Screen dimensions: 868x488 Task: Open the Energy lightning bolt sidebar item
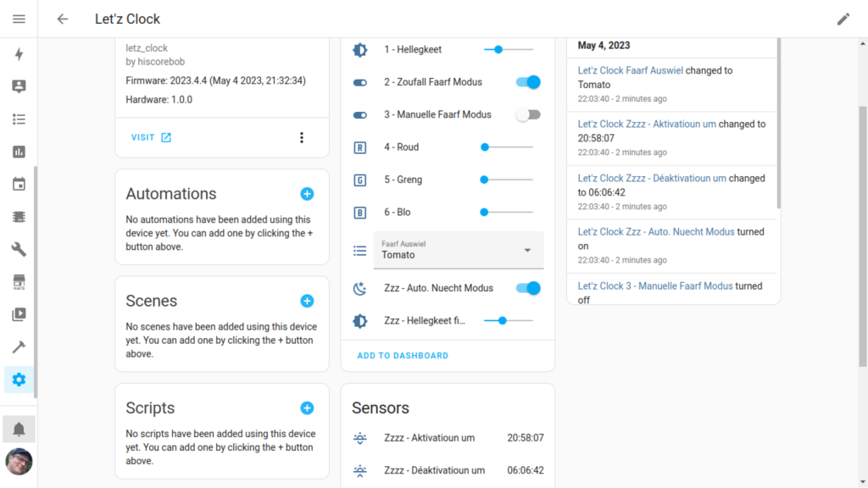pos(19,54)
